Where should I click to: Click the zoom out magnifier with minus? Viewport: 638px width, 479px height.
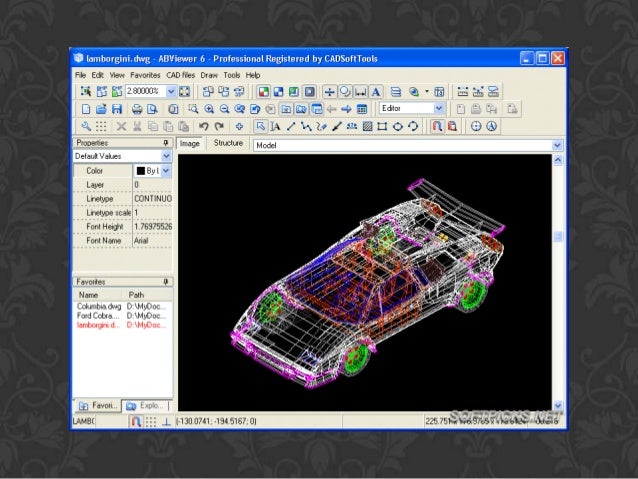tap(224, 109)
